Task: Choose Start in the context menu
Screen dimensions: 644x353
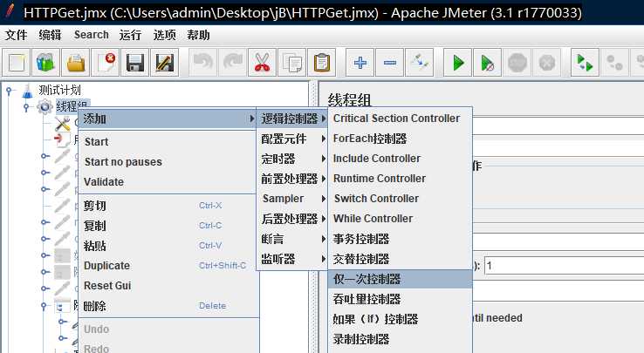Action: [168, 141]
